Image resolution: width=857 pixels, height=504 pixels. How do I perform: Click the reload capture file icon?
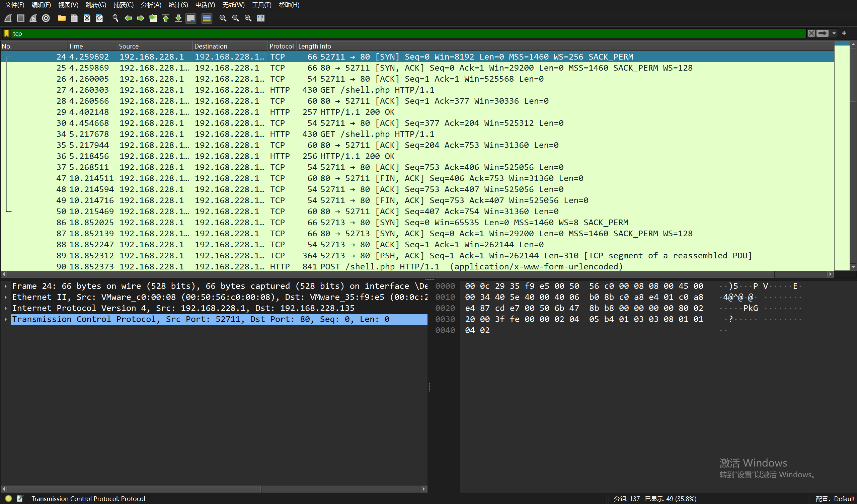click(99, 18)
